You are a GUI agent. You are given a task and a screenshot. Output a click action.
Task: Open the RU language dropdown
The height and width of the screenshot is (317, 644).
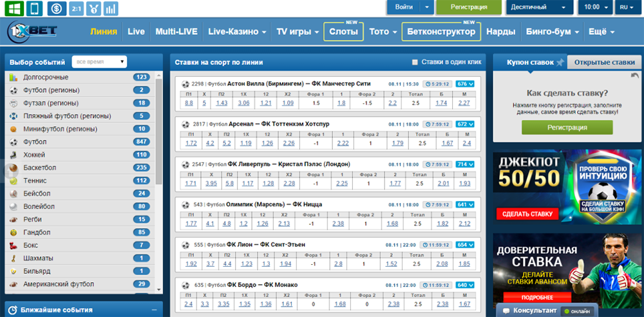point(627,7)
